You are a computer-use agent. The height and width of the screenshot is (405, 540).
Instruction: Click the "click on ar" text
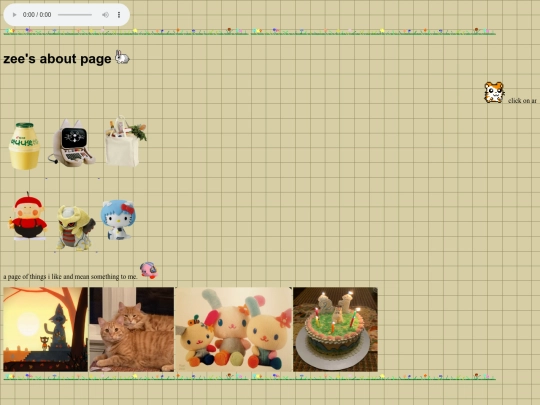point(522,101)
